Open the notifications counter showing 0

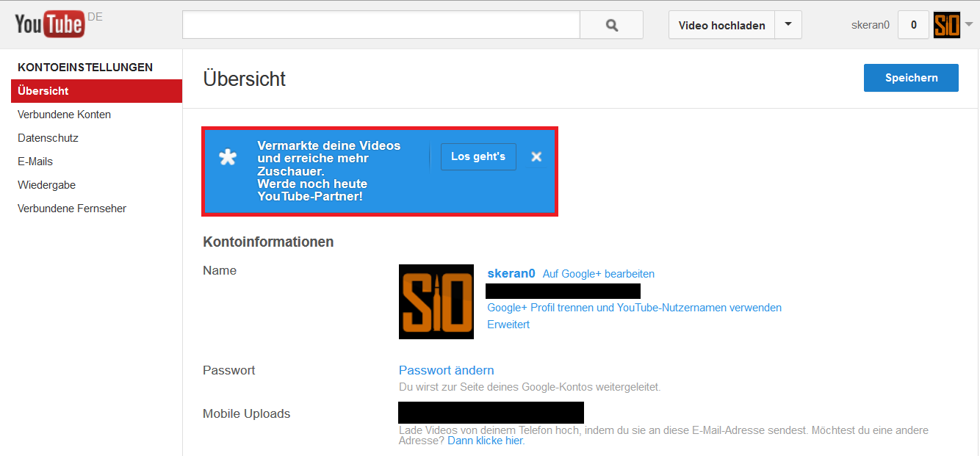[x=913, y=25]
